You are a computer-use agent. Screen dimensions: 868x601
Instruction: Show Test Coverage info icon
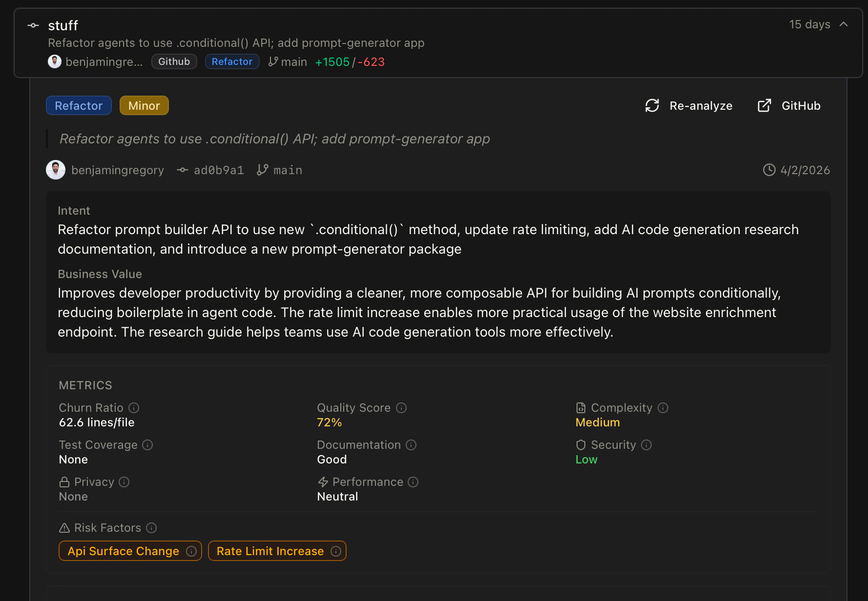(x=147, y=445)
